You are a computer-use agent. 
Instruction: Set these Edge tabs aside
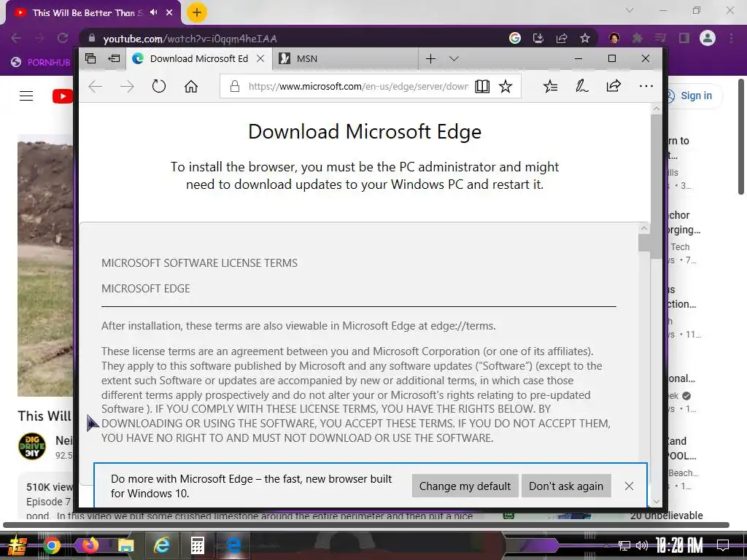point(115,58)
